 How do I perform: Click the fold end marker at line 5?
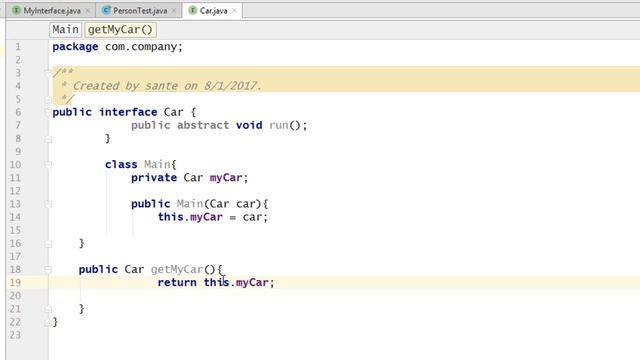click(x=48, y=99)
